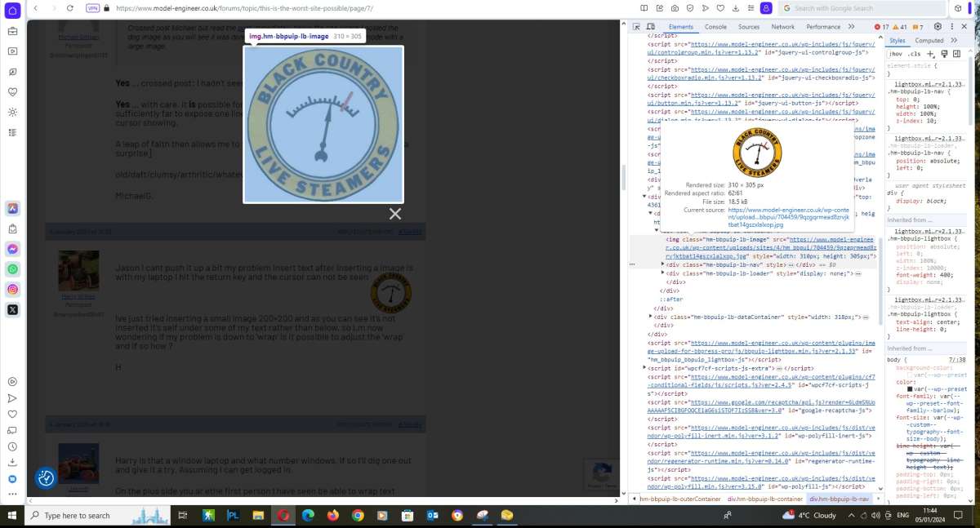The height and width of the screenshot is (528, 980).
Task: Expand the hm-bbpuip-lb-dataContainer div
Action: point(651,316)
